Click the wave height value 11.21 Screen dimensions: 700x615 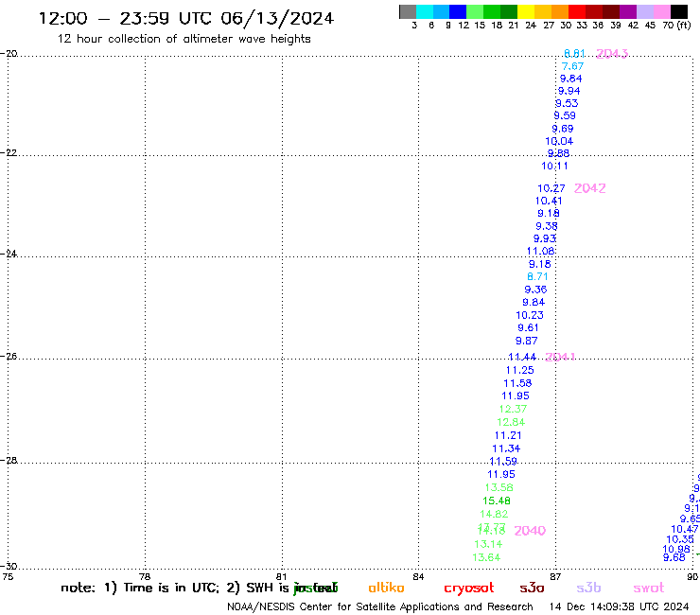(x=508, y=435)
